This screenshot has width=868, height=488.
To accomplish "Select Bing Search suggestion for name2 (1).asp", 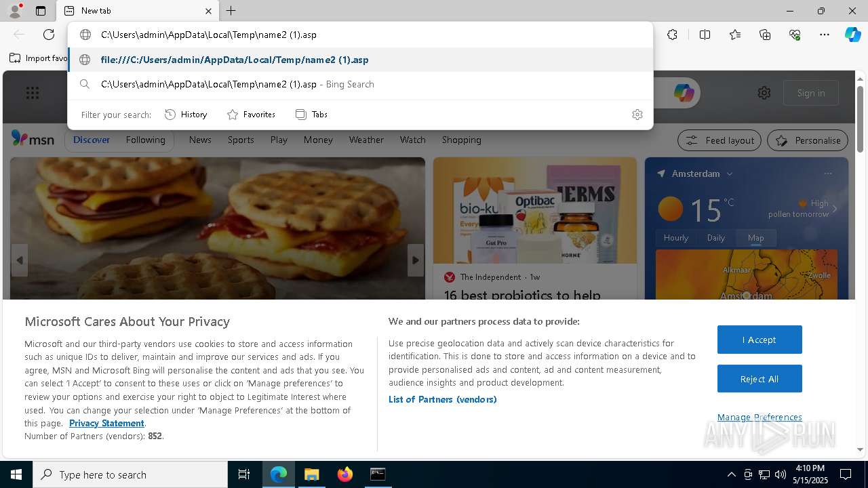I will click(x=360, y=84).
